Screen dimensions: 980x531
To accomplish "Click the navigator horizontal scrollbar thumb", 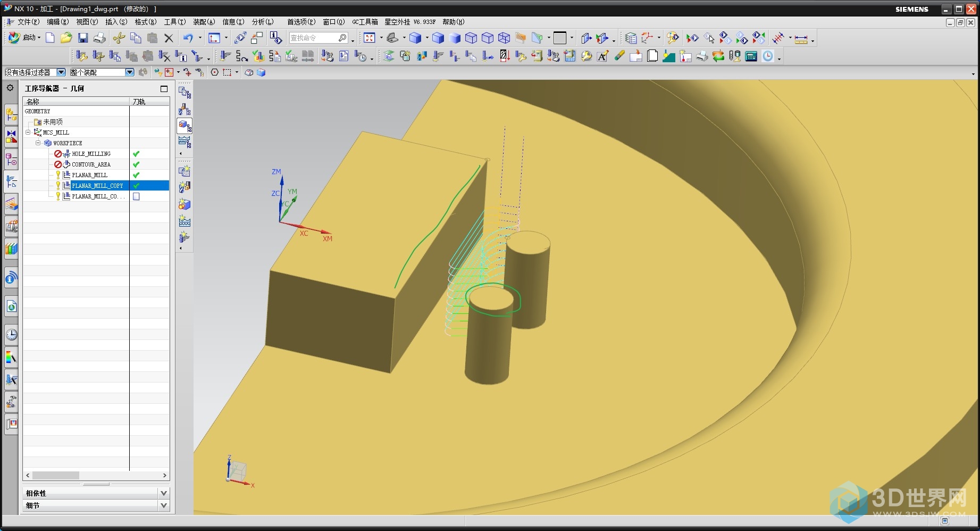I will point(56,475).
